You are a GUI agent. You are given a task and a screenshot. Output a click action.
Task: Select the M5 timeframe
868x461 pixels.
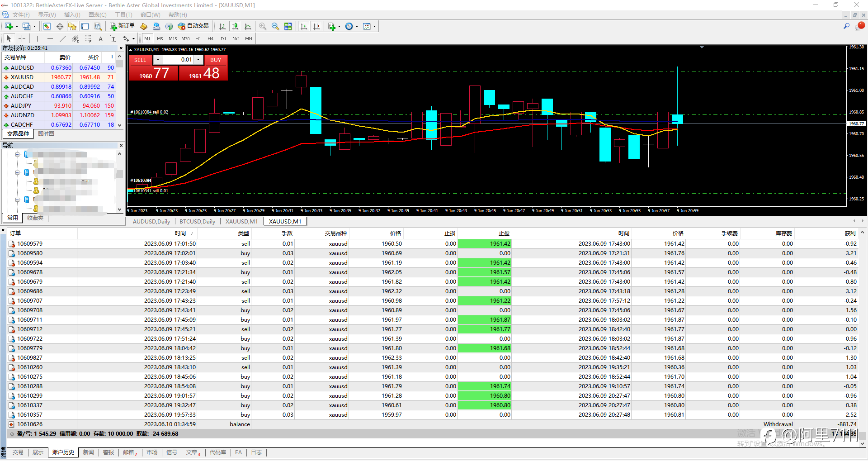[x=160, y=38]
